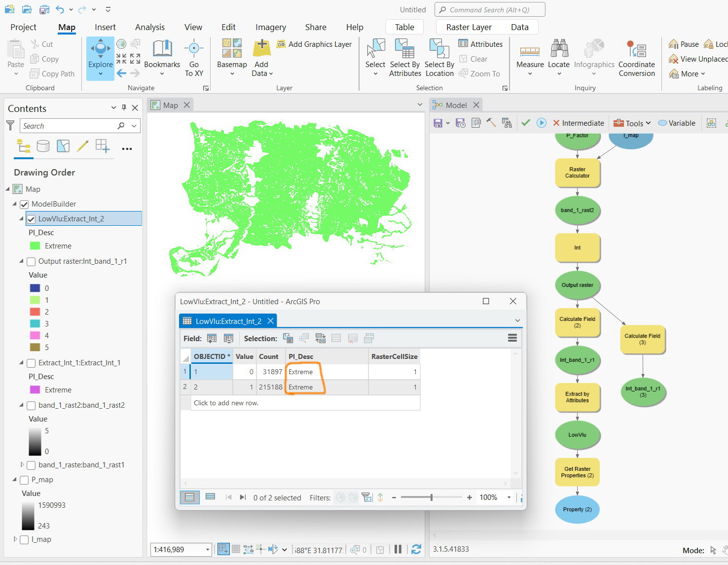728x565 pixels.
Task: Expand the Tools dropdown in Model toolbar
Action: click(x=632, y=123)
